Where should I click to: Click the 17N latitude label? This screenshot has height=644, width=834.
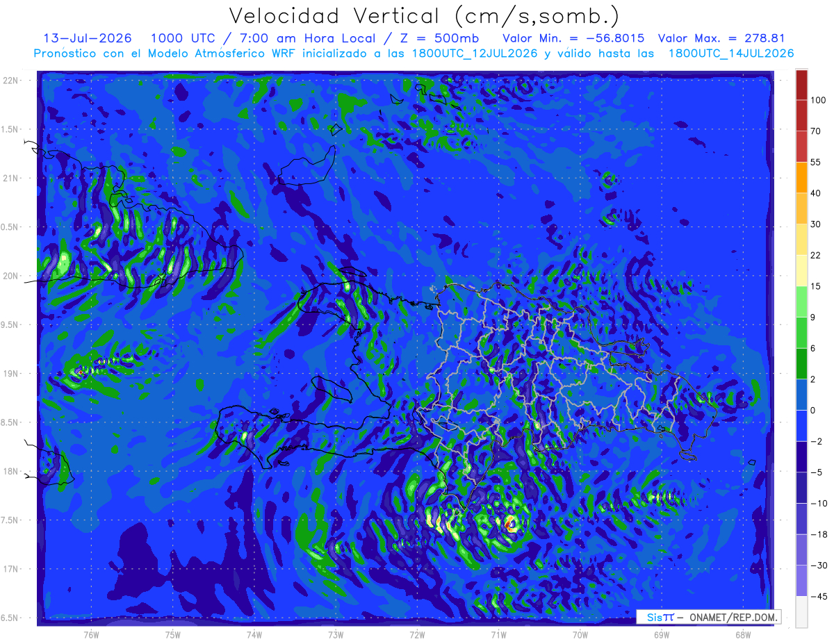[x=10, y=569]
